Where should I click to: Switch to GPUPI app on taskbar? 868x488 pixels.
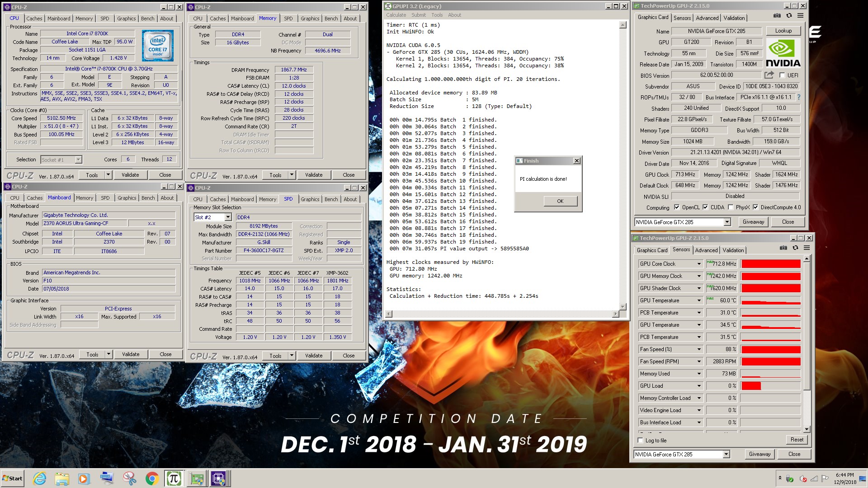(x=174, y=479)
